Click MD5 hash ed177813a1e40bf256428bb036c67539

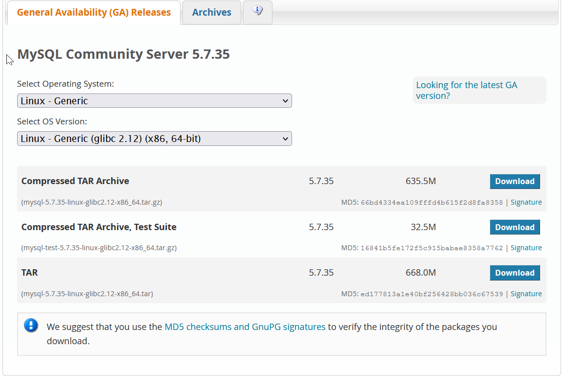pos(432,294)
